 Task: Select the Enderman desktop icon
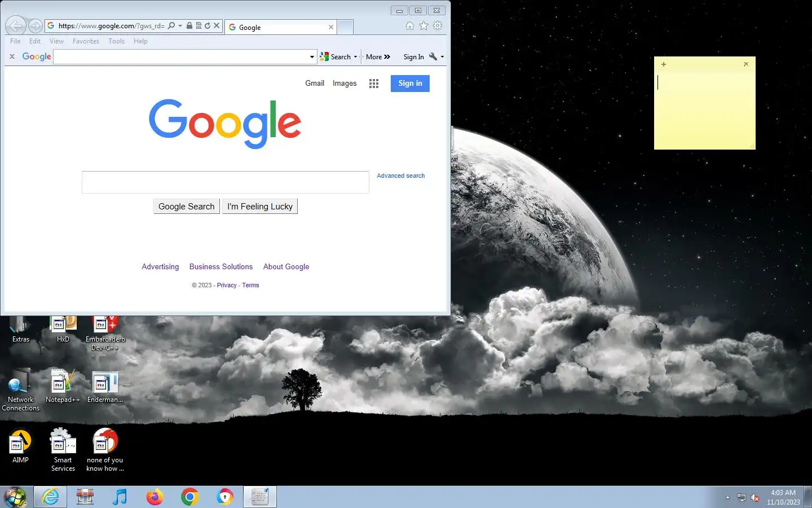click(105, 386)
